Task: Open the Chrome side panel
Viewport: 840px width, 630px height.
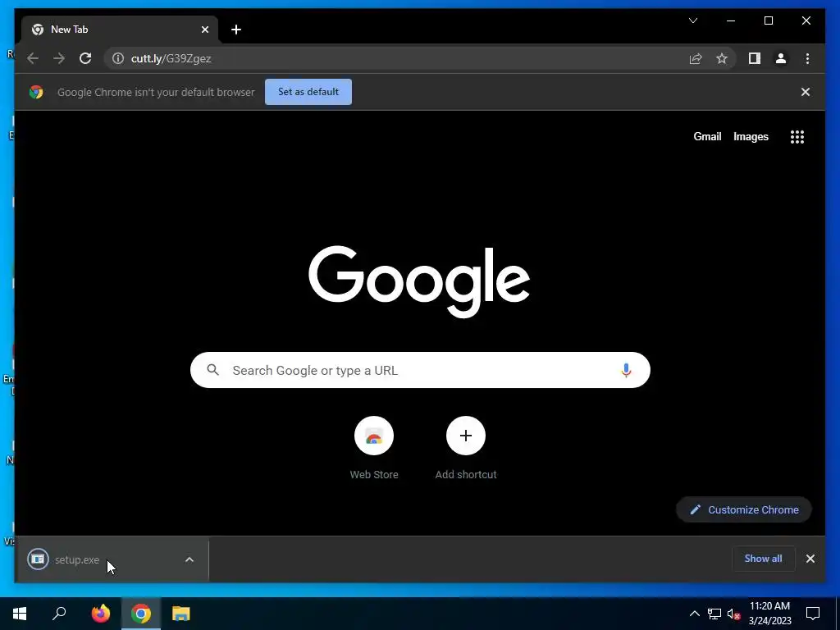Action: [755, 58]
